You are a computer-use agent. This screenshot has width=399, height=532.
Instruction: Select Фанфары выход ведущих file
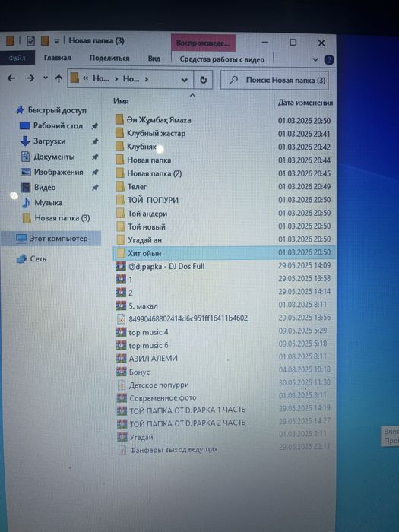pyautogui.click(x=173, y=450)
